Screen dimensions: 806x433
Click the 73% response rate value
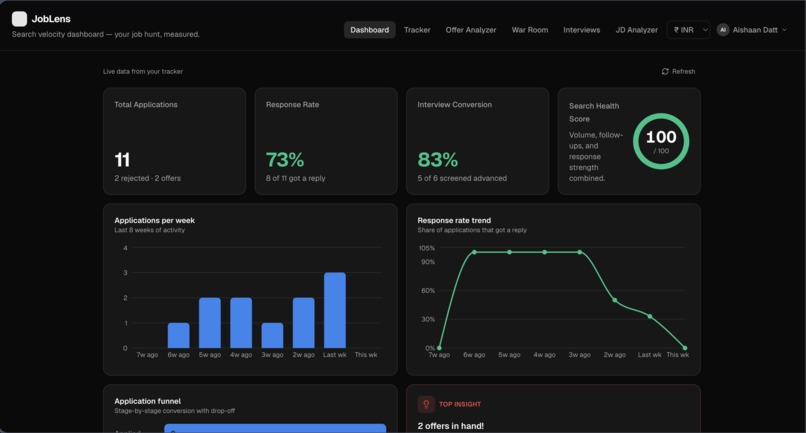pyautogui.click(x=285, y=159)
